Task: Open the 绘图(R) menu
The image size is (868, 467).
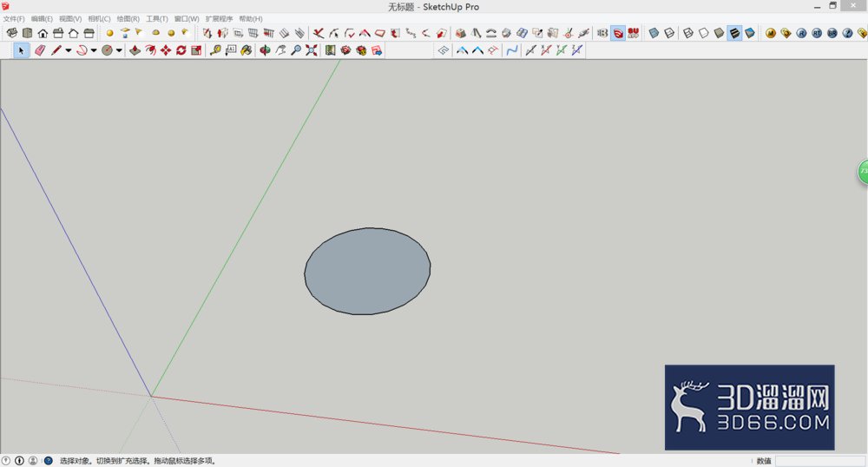Action: 128,19
